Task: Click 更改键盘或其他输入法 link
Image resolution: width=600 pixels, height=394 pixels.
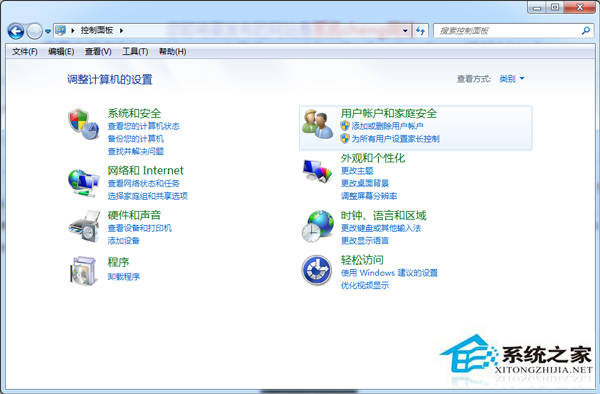Action: (381, 228)
